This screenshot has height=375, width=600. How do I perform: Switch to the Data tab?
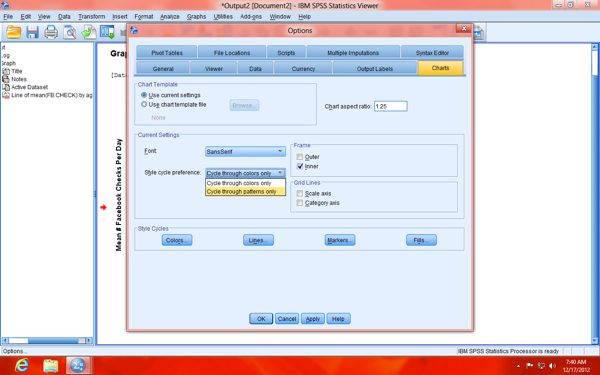pos(255,68)
